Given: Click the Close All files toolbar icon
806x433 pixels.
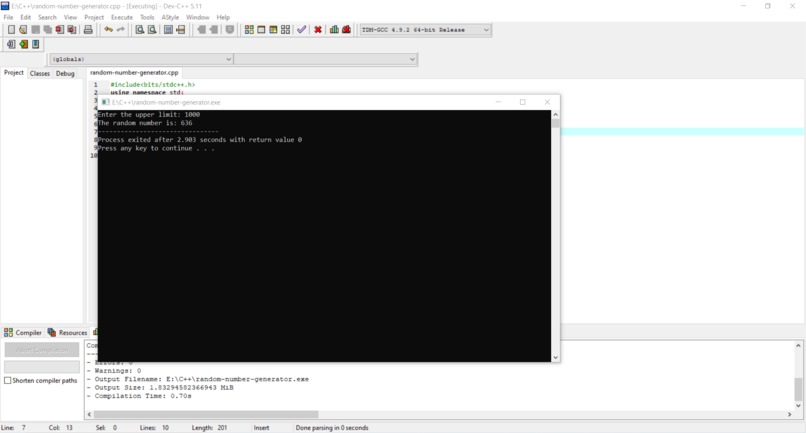Looking at the screenshot, I should coord(72,30).
